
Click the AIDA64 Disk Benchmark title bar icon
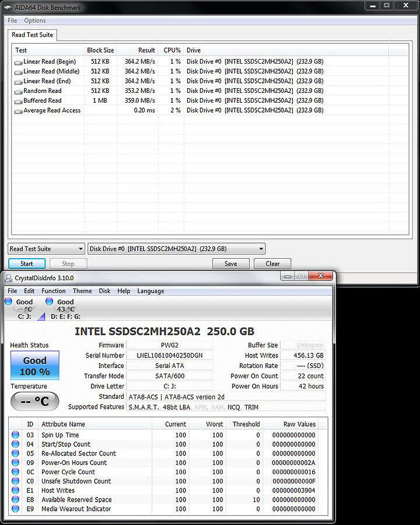coord(8,8)
